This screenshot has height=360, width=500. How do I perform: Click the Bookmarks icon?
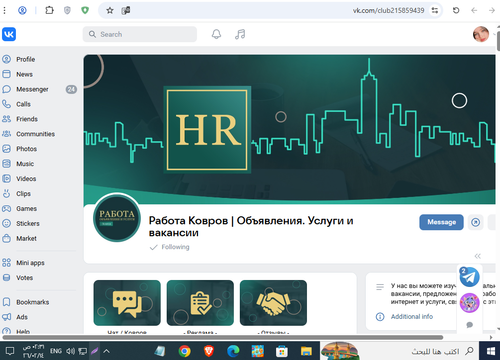[x=6, y=302]
